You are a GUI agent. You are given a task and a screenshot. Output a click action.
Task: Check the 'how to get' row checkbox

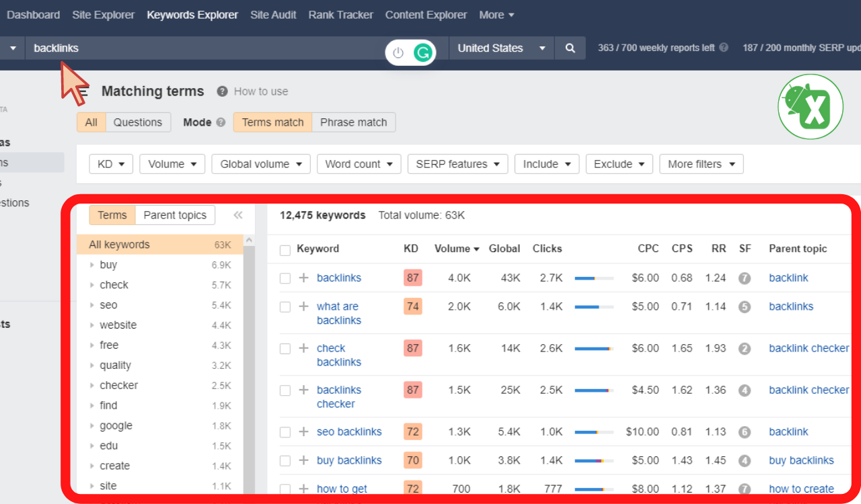tap(285, 489)
